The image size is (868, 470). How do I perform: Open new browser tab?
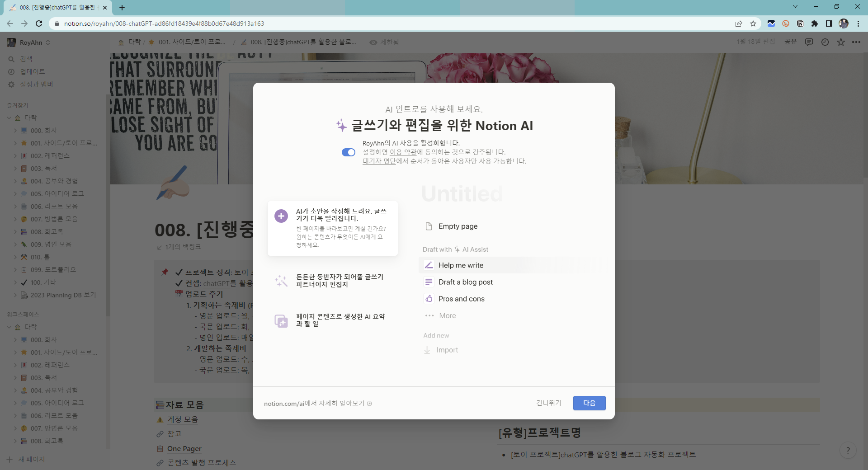pos(122,8)
